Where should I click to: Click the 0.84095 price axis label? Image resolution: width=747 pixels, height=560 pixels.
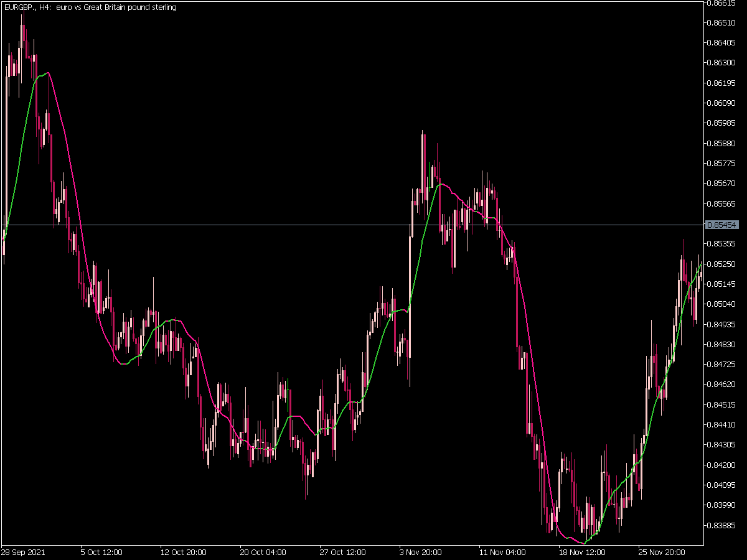pos(721,485)
